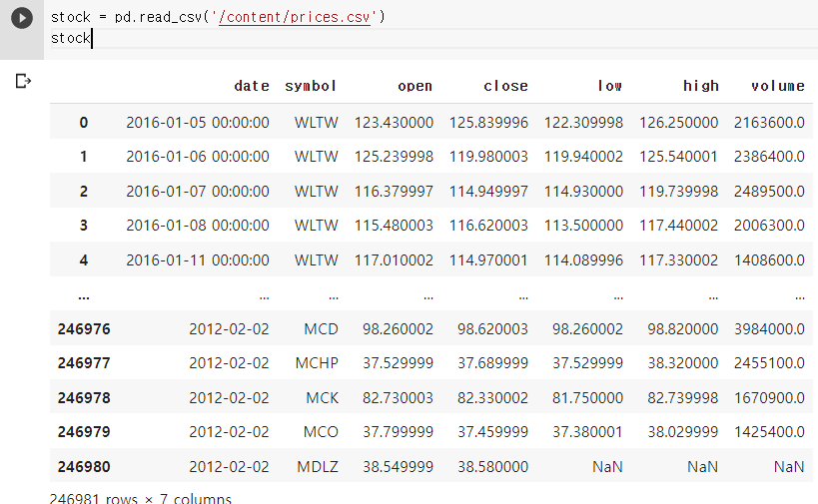
Task: Click the volume value 2163600.0
Action: pos(769,123)
